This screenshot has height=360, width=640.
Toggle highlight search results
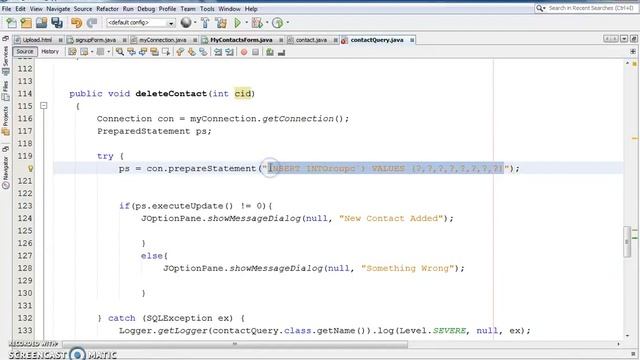click(154, 52)
